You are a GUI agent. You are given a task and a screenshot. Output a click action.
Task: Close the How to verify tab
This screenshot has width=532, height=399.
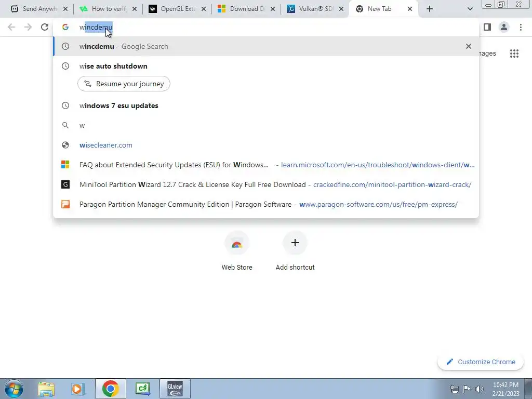point(135,9)
